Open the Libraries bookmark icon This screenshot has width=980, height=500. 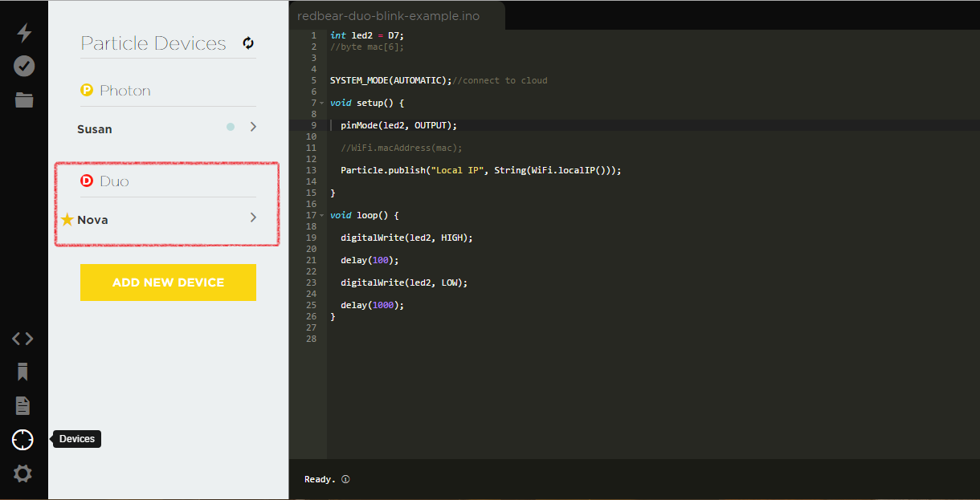[x=22, y=372]
